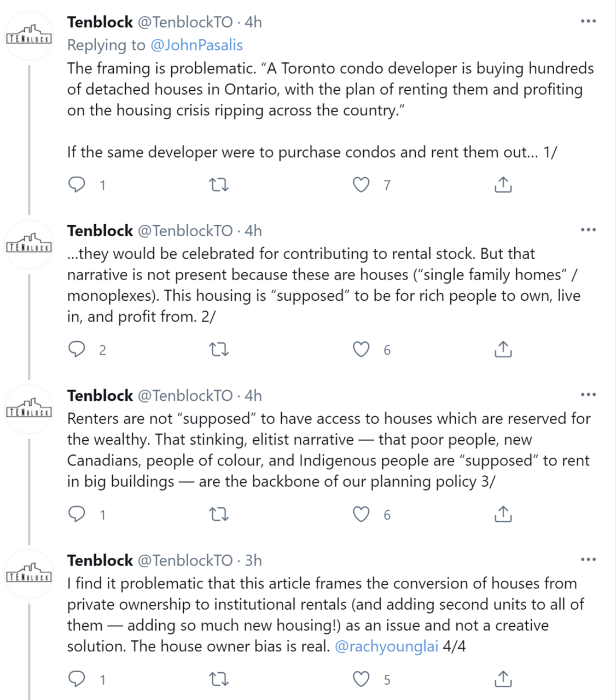Image resolution: width=616 pixels, height=700 pixels.
Task: Reply to the tweet ending 4/4
Action: pos(77,679)
